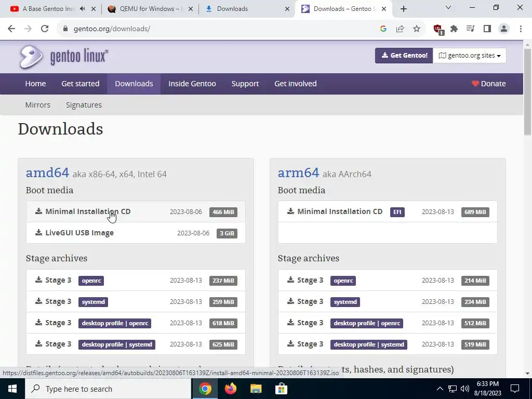The image size is (532, 399).
Task: Open File Explorer from the taskbar
Action: [256, 389]
